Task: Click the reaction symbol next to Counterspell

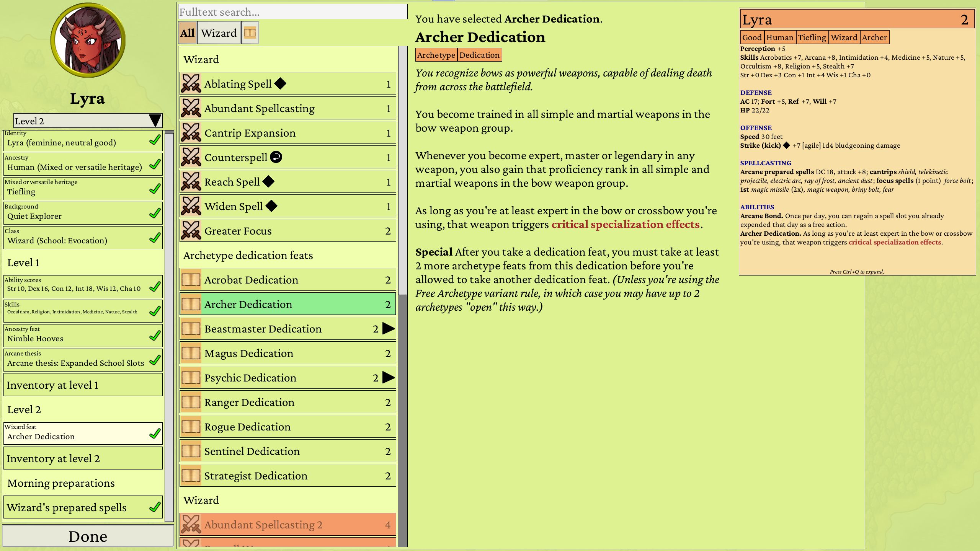Action: click(276, 157)
